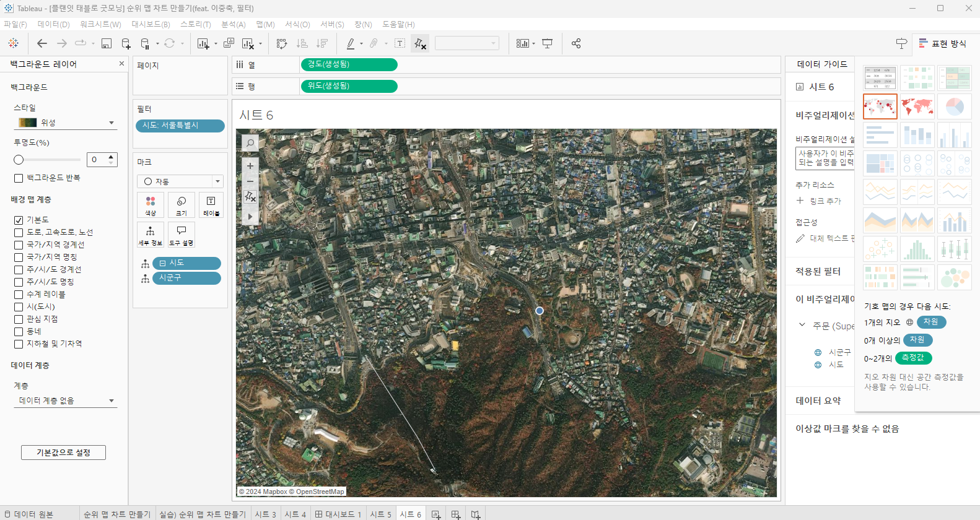
Task: Expand the map toolbar arrow flyout
Action: [250, 217]
